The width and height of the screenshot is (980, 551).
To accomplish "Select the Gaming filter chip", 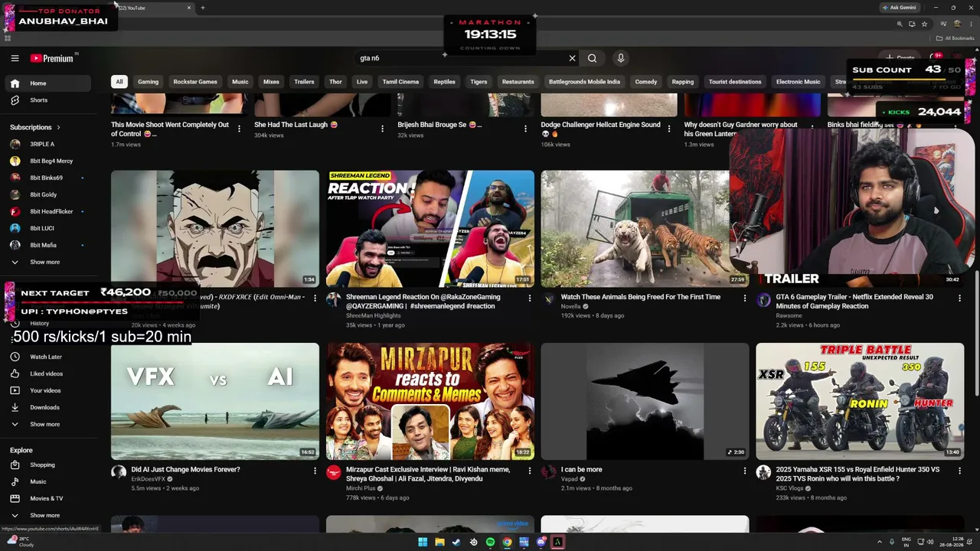I will [x=148, y=82].
